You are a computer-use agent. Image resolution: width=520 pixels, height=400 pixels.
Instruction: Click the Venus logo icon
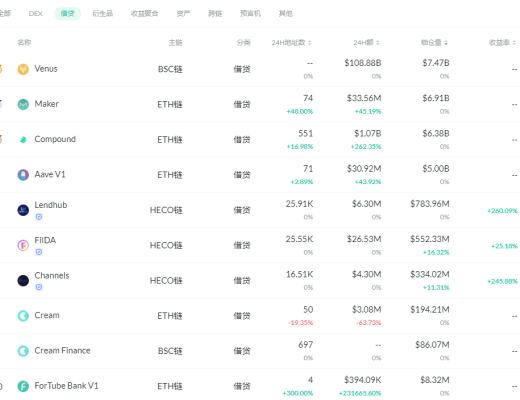click(x=23, y=69)
